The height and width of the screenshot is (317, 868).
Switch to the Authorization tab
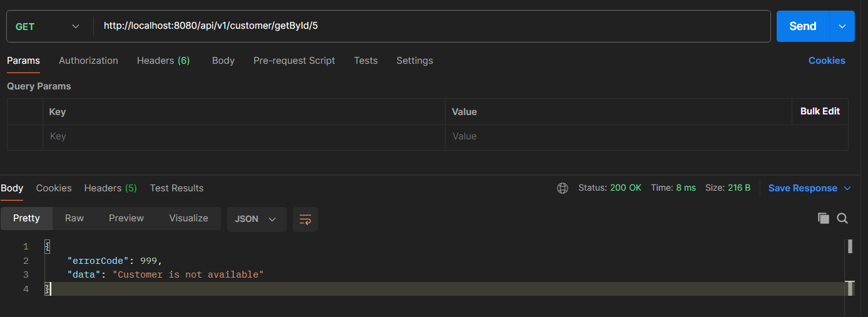click(x=88, y=61)
